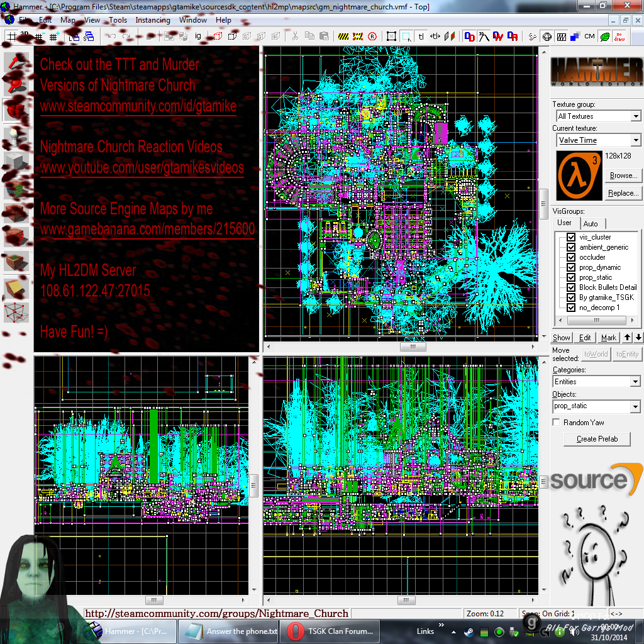Click the Load window state icon

click(x=74, y=36)
